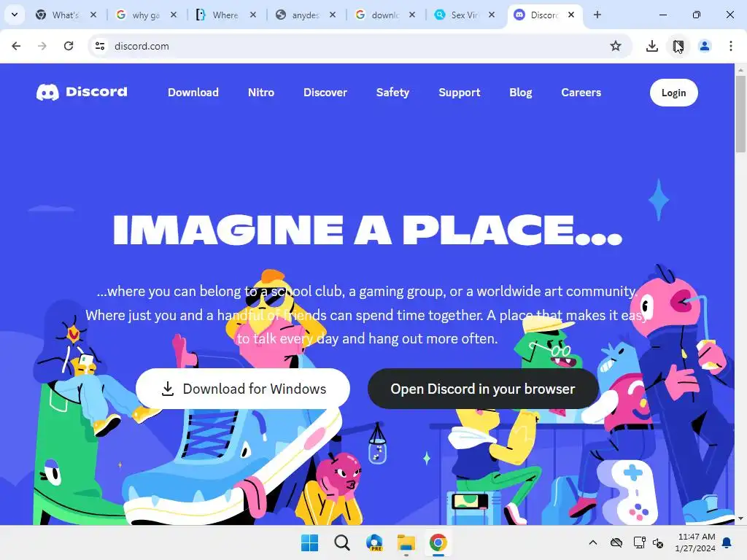
Task: Click Download for Windows button
Action: pos(243,389)
